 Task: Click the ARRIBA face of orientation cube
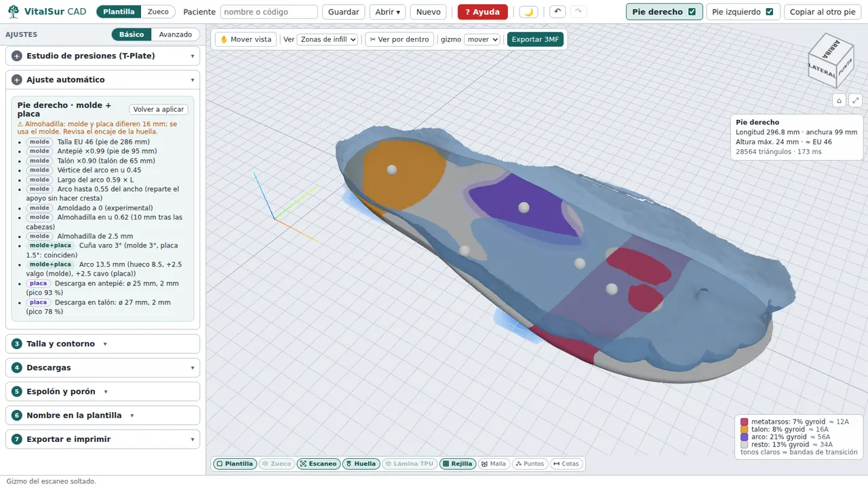tap(829, 49)
